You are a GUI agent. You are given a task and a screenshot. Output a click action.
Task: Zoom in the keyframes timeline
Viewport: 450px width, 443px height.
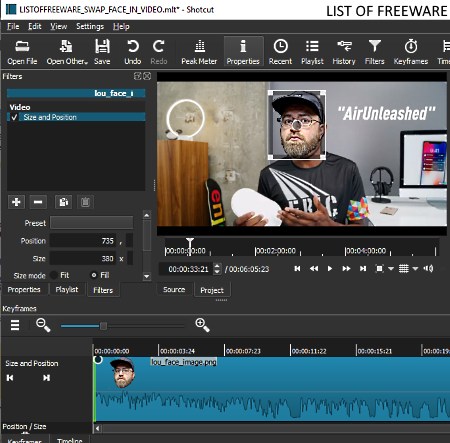[x=202, y=325]
